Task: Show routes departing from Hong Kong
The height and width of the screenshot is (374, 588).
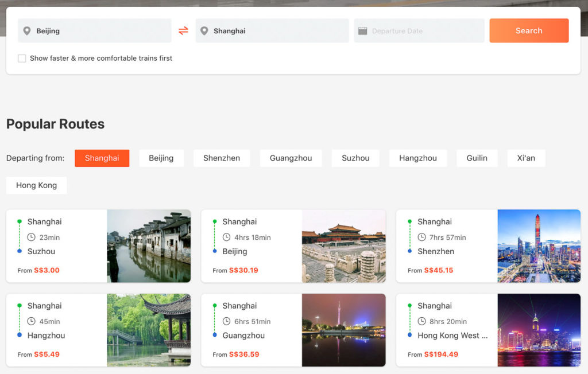Action: [x=36, y=185]
